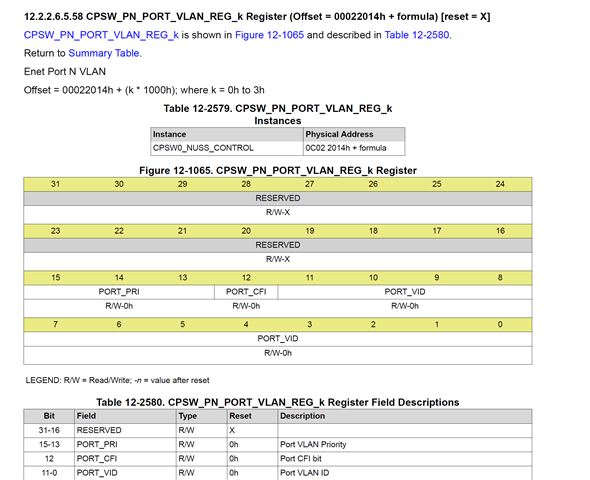
Task: Select the PORT_VID cell in bits 11-8 row
Action: tap(405, 292)
